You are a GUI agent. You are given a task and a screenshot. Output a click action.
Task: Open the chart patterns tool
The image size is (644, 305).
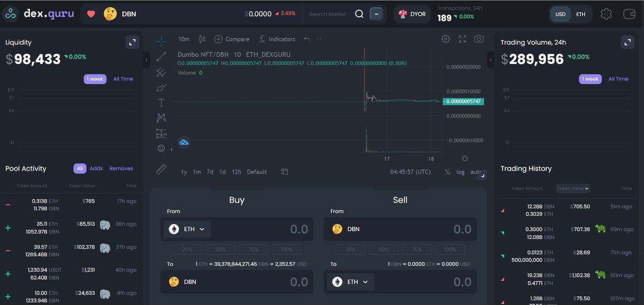(161, 117)
